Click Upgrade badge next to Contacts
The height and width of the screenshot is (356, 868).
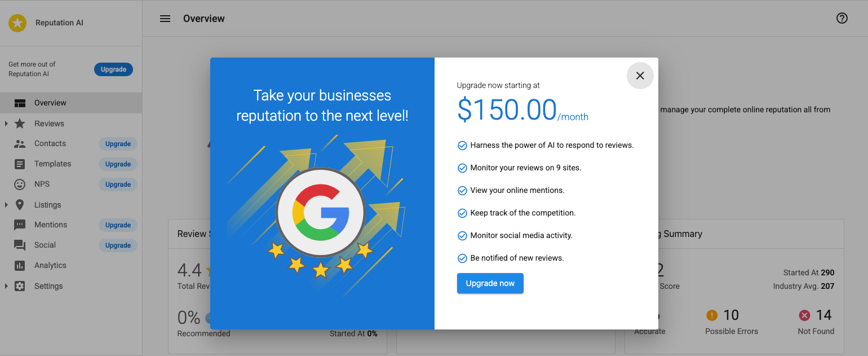coord(118,144)
